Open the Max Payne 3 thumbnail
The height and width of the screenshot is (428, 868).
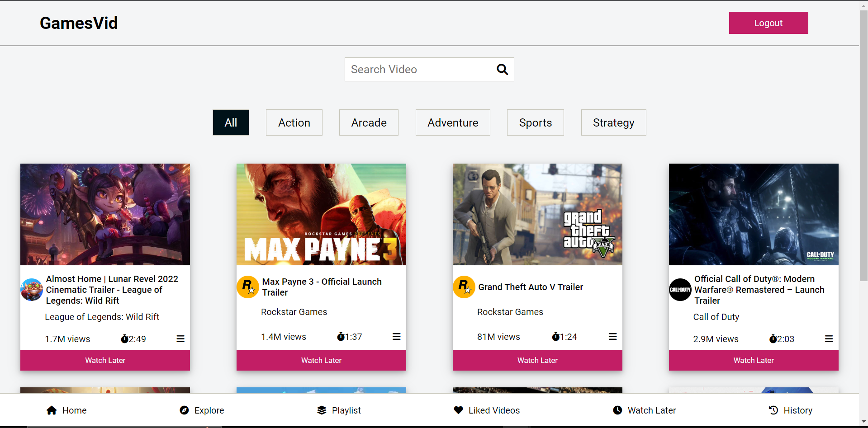tap(321, 214)
